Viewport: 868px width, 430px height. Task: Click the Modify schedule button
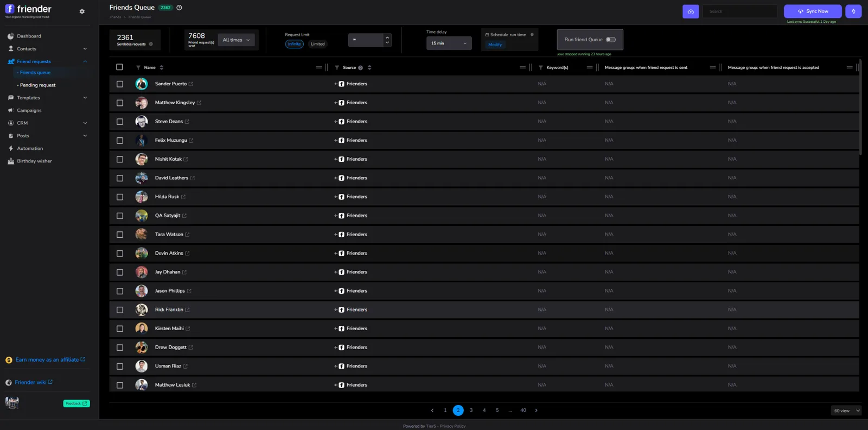(x=495, y=45)
